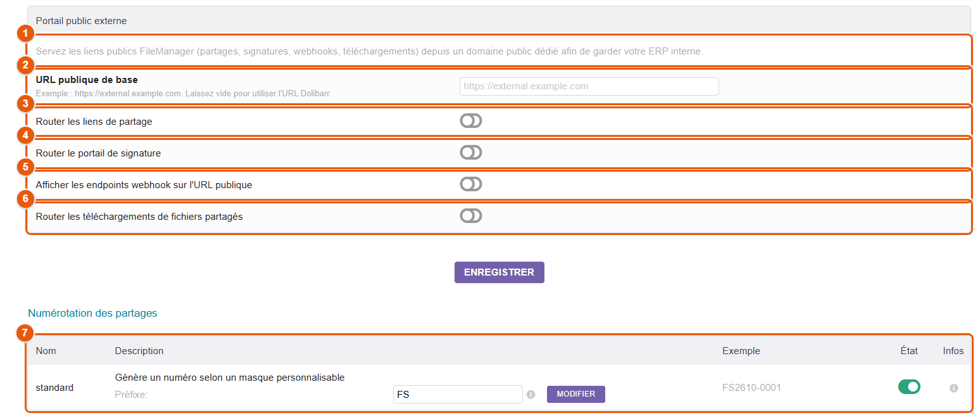Click the Router les liens de partage label

coord(94,122)
